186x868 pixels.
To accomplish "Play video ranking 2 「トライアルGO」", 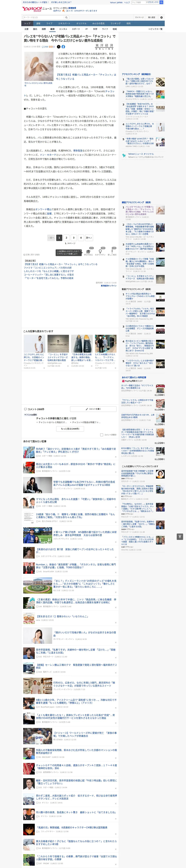I will tap(160, 312).
